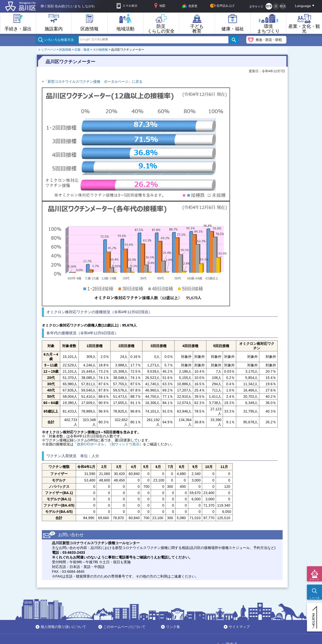The width and height of the screenshot is (322, 644).
Task: Open the 環境 まちづくり menu
Action: click(x=268, y=23)
